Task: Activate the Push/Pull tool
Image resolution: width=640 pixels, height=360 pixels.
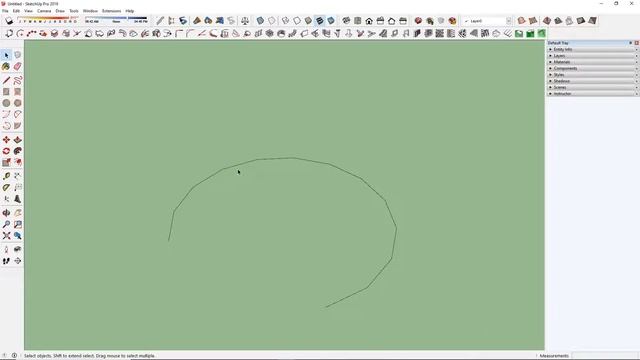Action: tap(18, 140)
